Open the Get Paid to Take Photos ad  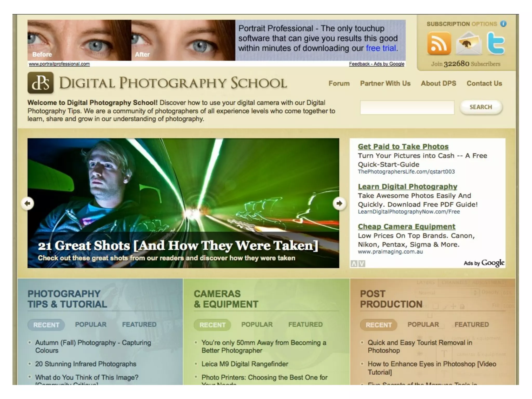403,147
